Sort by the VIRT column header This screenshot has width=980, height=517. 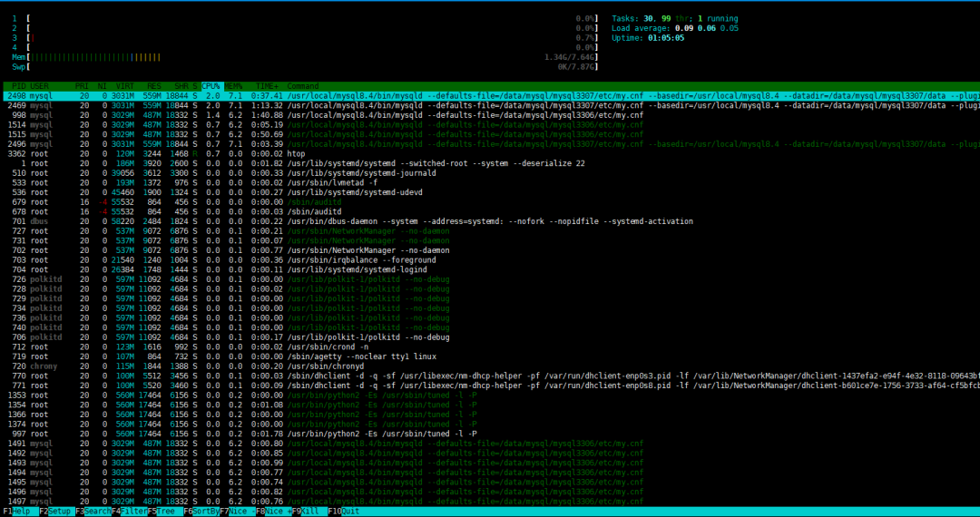(x=125, y=86)
